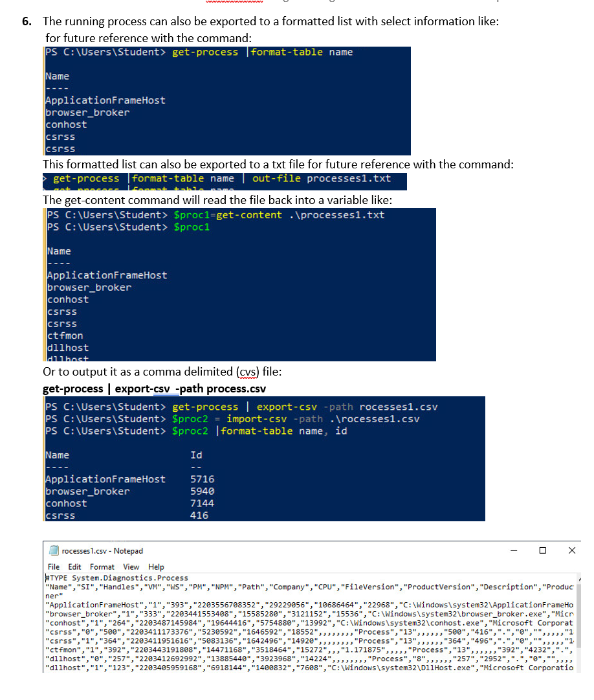Click the misspelled word 'cvs' in the document
The height and width of the screenshot is (700, 594).
click(x=248, y=372)
